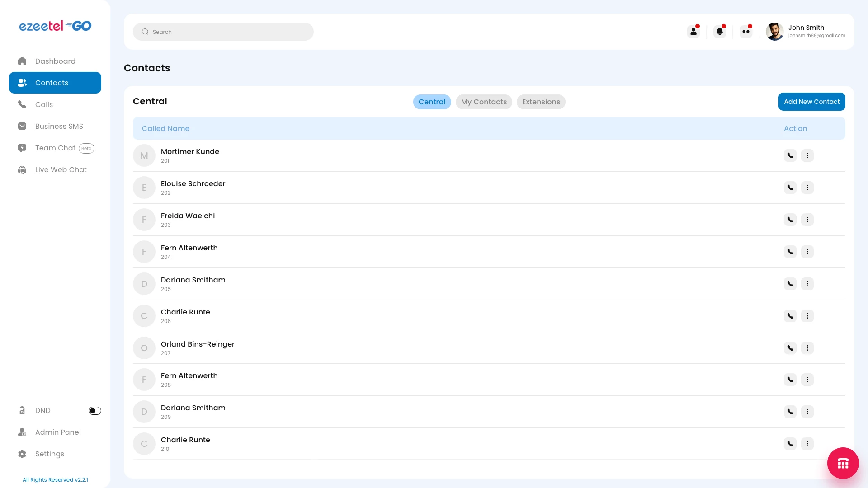Viewport: 868px width, 488px height.
Task: Call Mortimer Kunde using the phone icon
Action: click(790, 155)
